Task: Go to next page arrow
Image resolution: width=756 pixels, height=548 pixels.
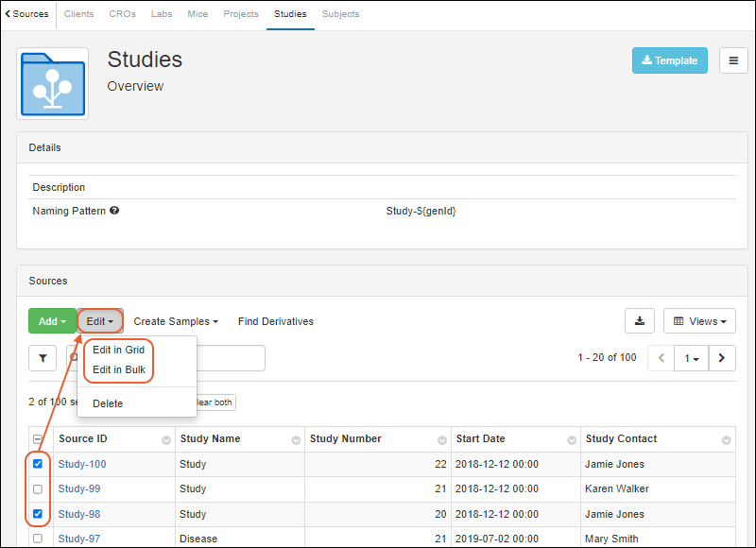Action: point(722,358)
